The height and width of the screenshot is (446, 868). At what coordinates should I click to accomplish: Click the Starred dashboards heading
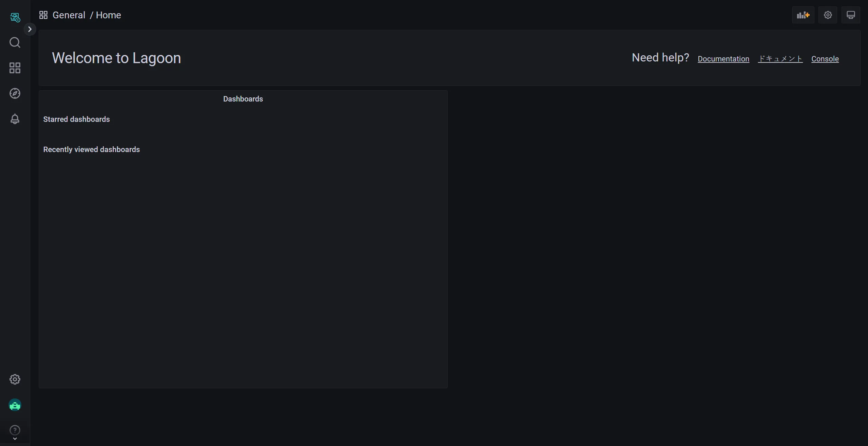point(76,119)
